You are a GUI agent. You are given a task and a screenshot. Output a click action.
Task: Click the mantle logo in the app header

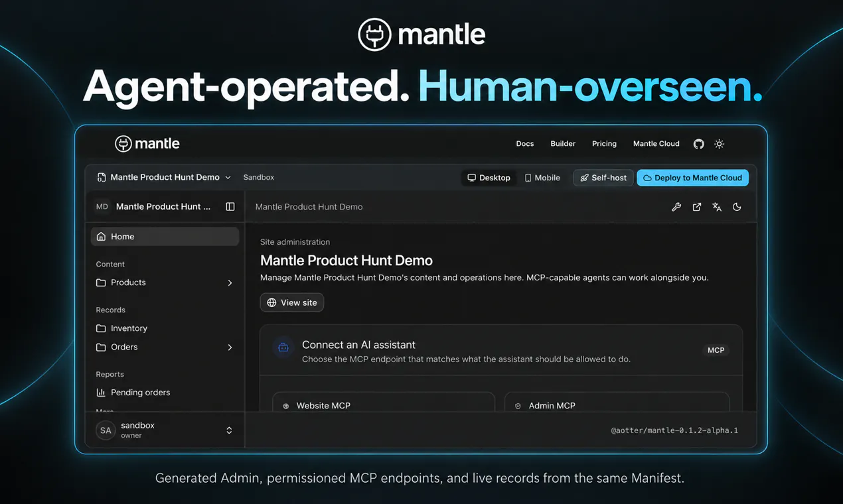[x=147, y=143]
